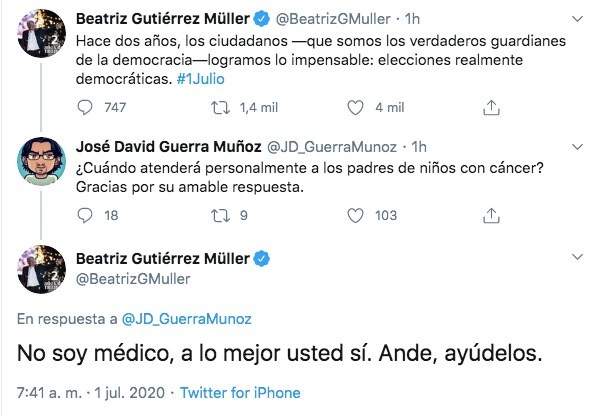Screen dimensions: 600x416
Task: Retweet the tweet with 9 retweets
Action: pyautogui.click(x=221, y=215)
